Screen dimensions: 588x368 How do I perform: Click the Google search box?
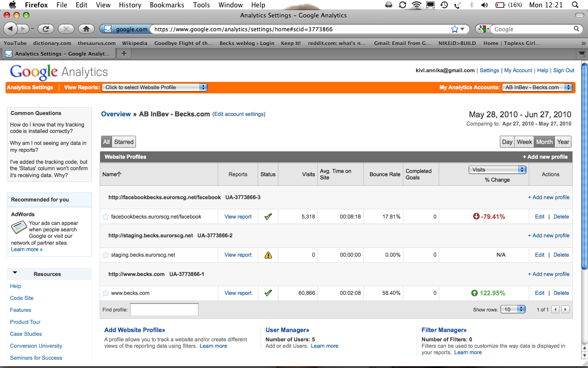(x=532, y=29)
